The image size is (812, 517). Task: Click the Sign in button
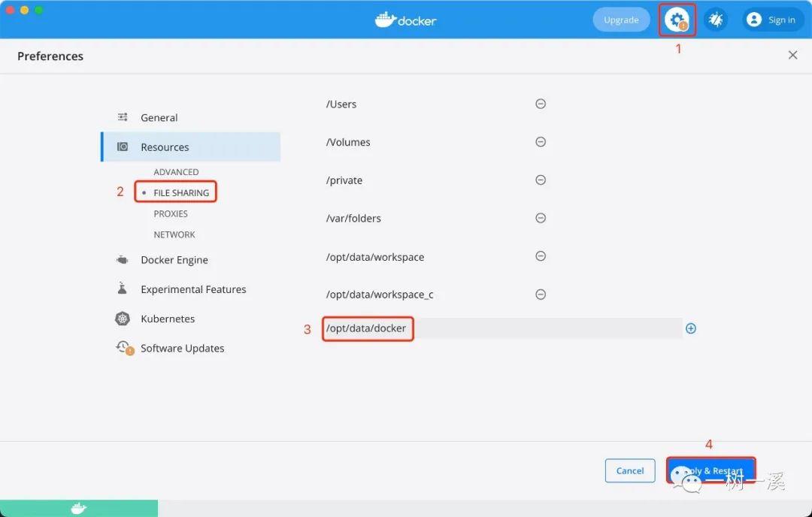(772, 20)
